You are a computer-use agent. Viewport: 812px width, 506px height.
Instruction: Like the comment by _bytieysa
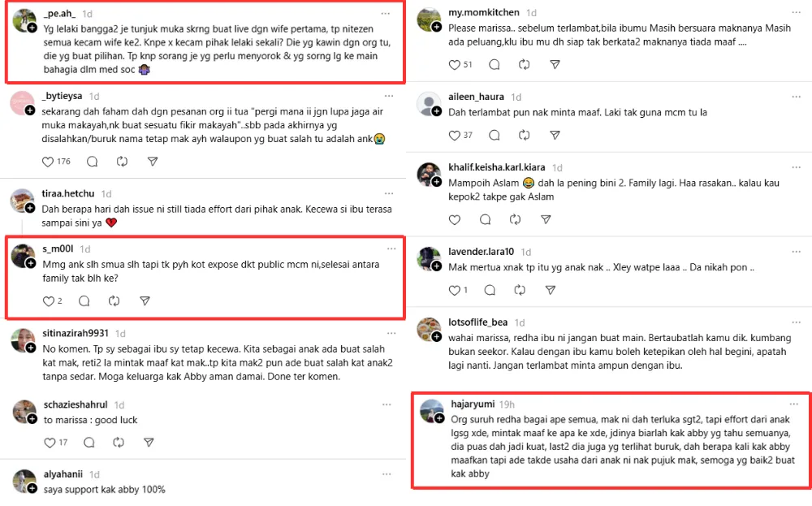[48, 162]
